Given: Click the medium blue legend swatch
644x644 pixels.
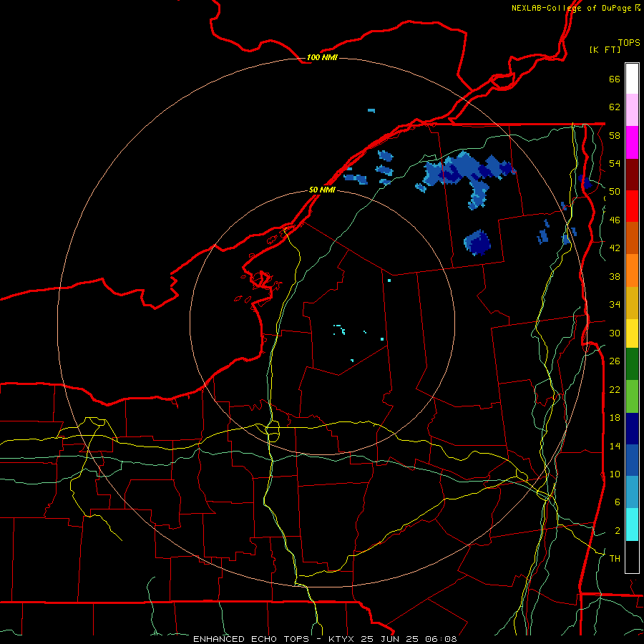Looking at the screenshot, I should click(x=632, y=460).
